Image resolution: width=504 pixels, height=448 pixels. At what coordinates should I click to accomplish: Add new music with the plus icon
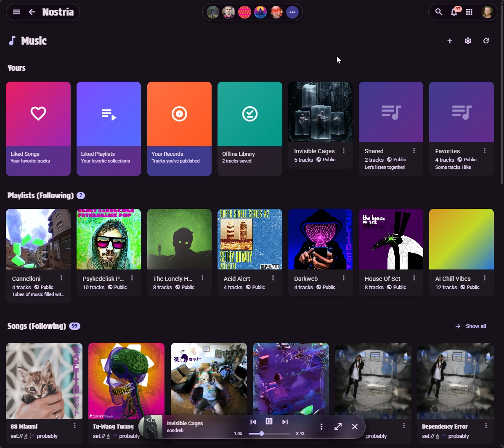coord(450,41)
